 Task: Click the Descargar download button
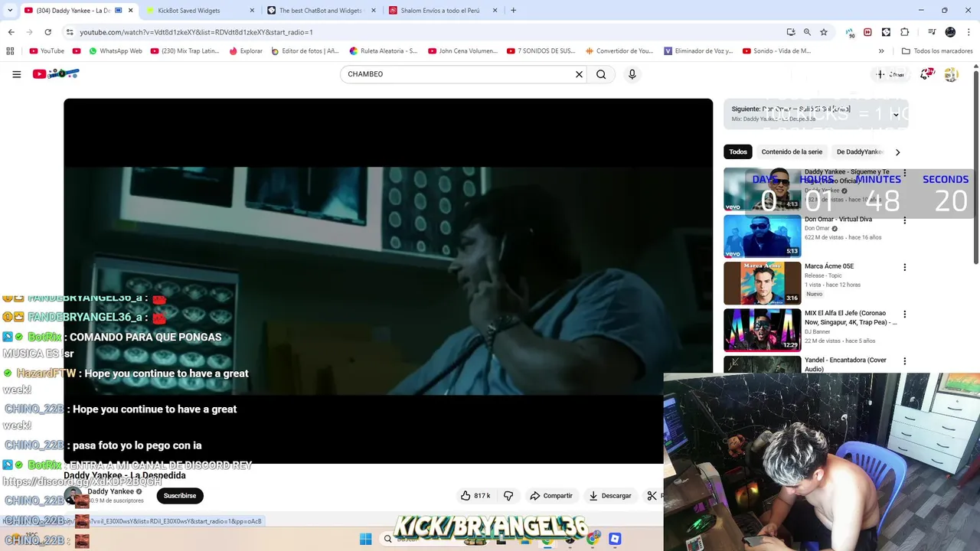[610, 496]
